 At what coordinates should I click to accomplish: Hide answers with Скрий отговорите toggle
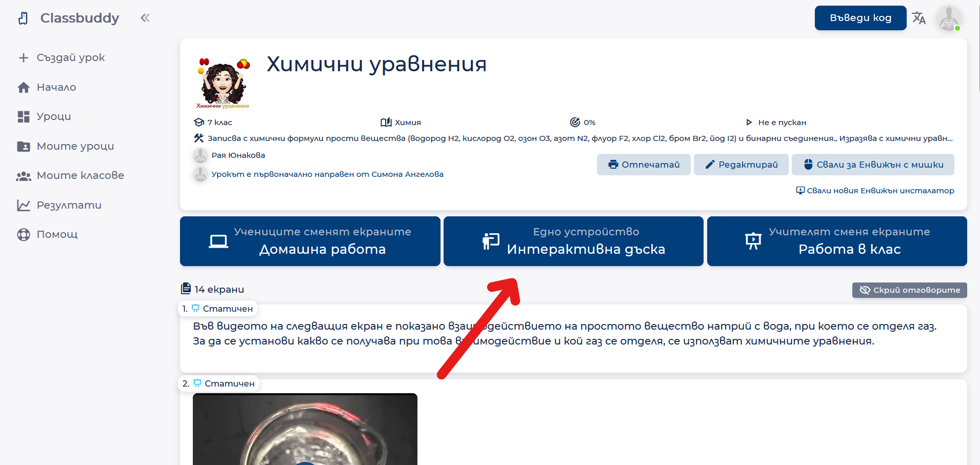click(x=909, y=290)
